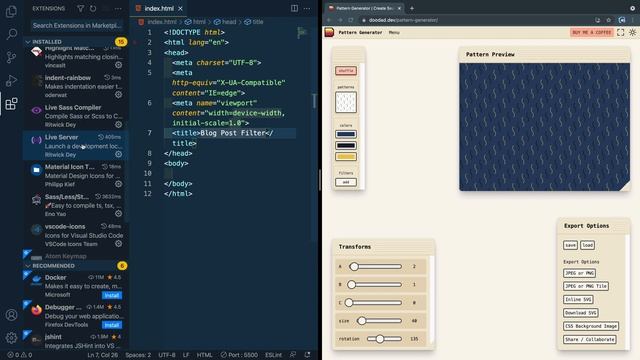Change indentation Spaces: 2 setting
This screenshot has width=640, height=360.
(138, 355)
